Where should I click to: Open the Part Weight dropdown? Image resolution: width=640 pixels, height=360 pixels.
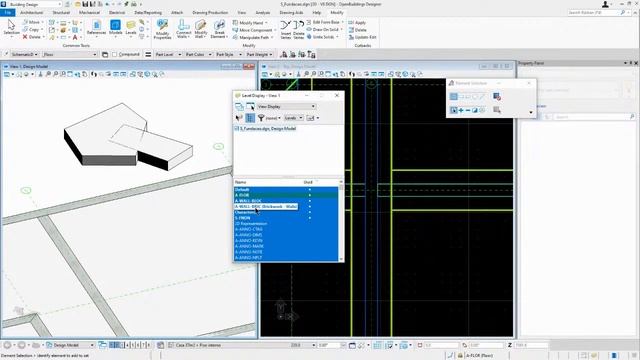(259, 54)
